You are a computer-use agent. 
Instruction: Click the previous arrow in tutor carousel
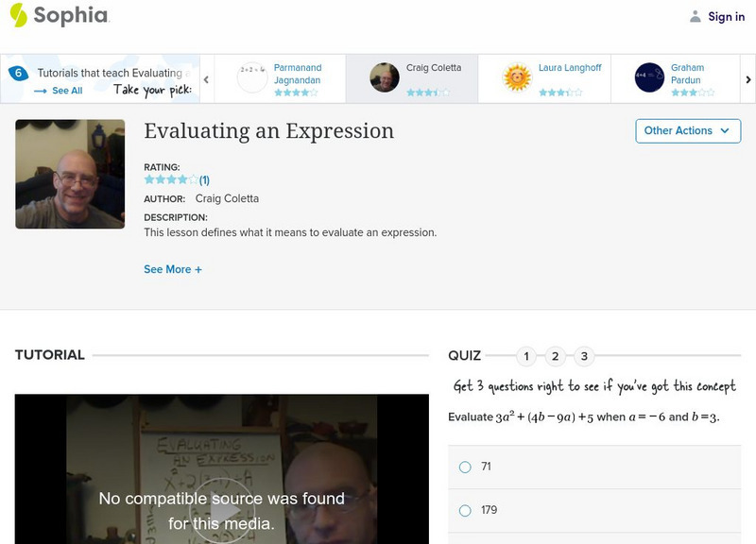point(206,79)
